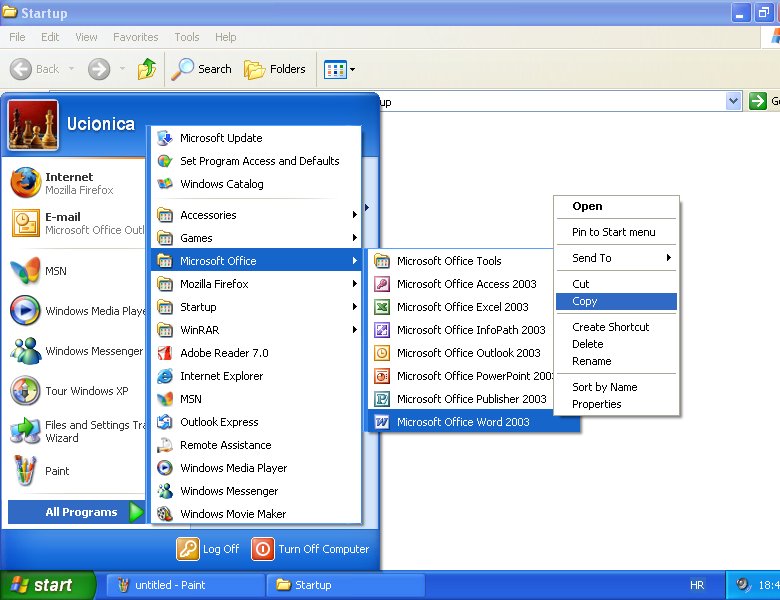The width and height of the screenshot is (780, 600).
Task: Expand the WinRAR program folder
Action: coord(256,330)
